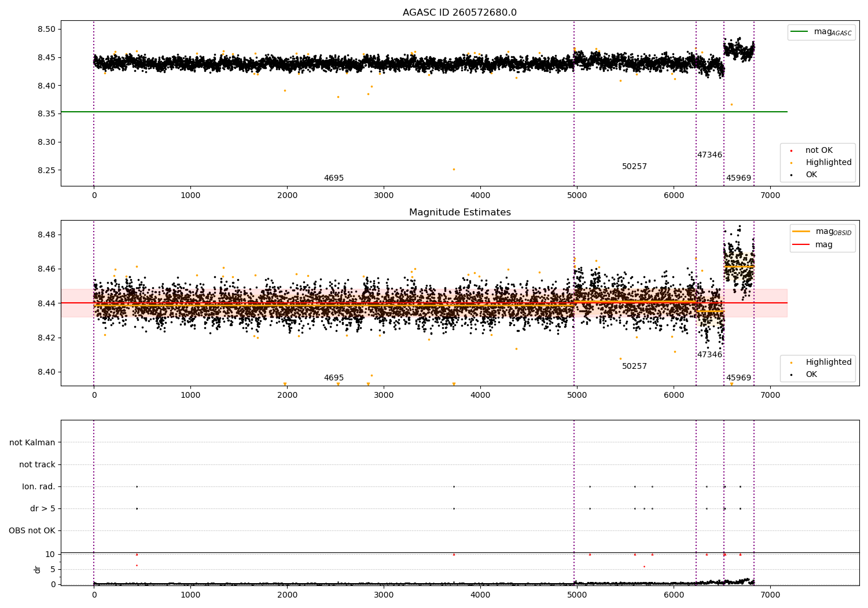Click the 'AGASC ID 260572680.0' plot title
This screenshot has height=608, width=868.
pyautogui.click(x=459, y=13)
